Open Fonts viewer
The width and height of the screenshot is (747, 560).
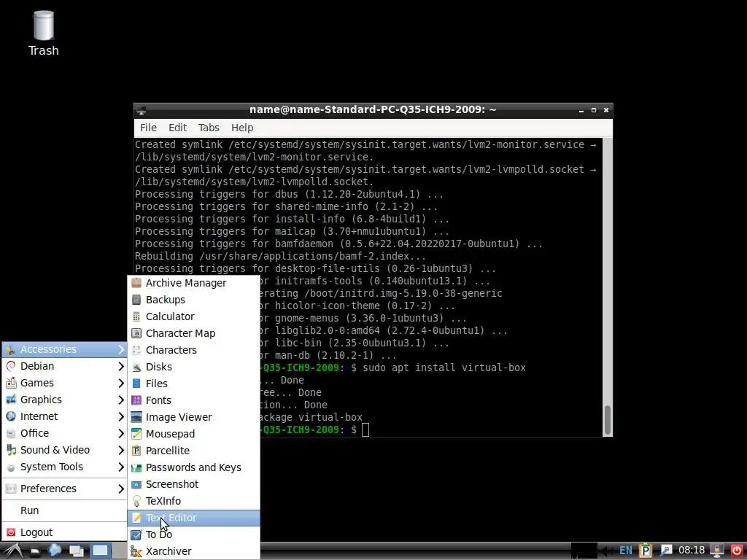coord(193,400)
